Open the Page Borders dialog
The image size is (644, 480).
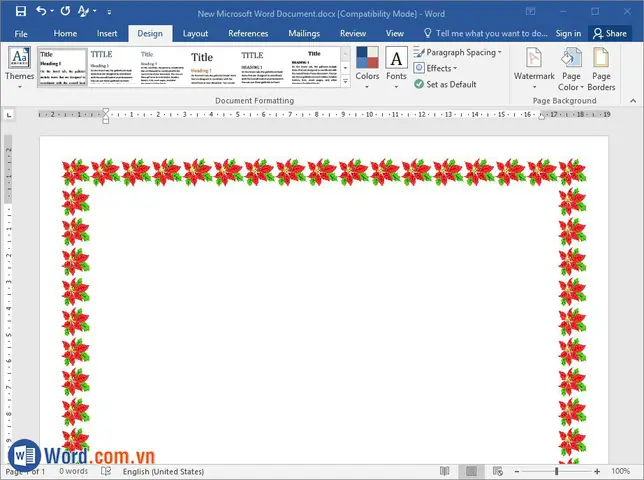[601, 69]
